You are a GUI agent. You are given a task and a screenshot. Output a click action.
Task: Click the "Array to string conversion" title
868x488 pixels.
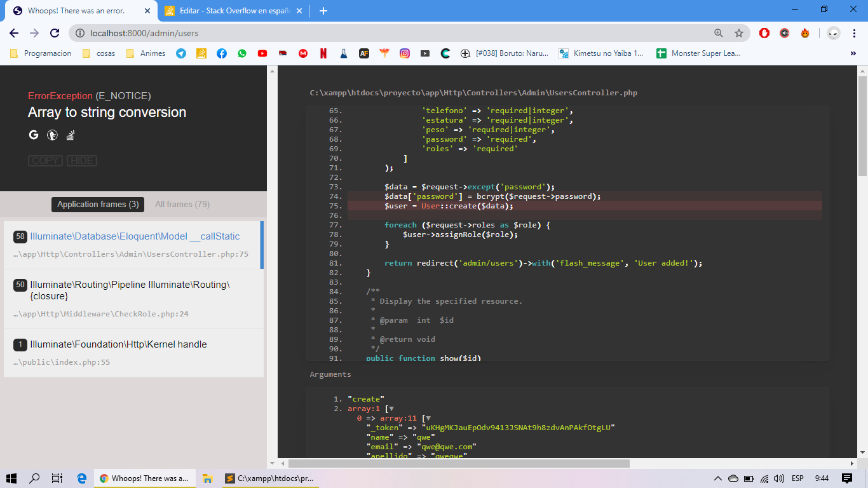(107, 112)
